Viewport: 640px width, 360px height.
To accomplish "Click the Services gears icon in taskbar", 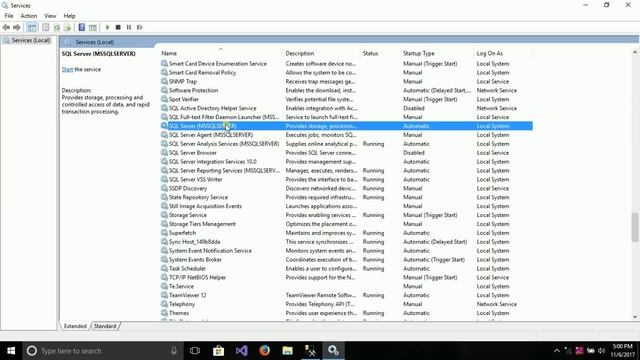I will pyautogui.click(x=333, y=351).
